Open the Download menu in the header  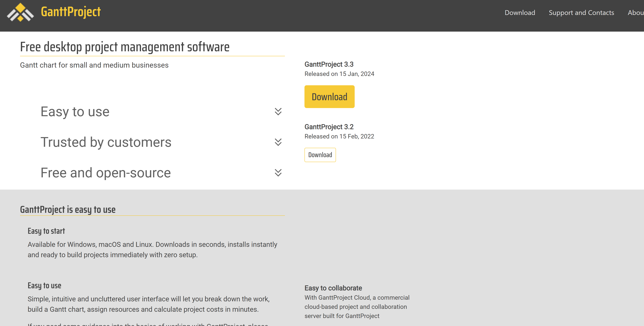[x=520, y=12]
